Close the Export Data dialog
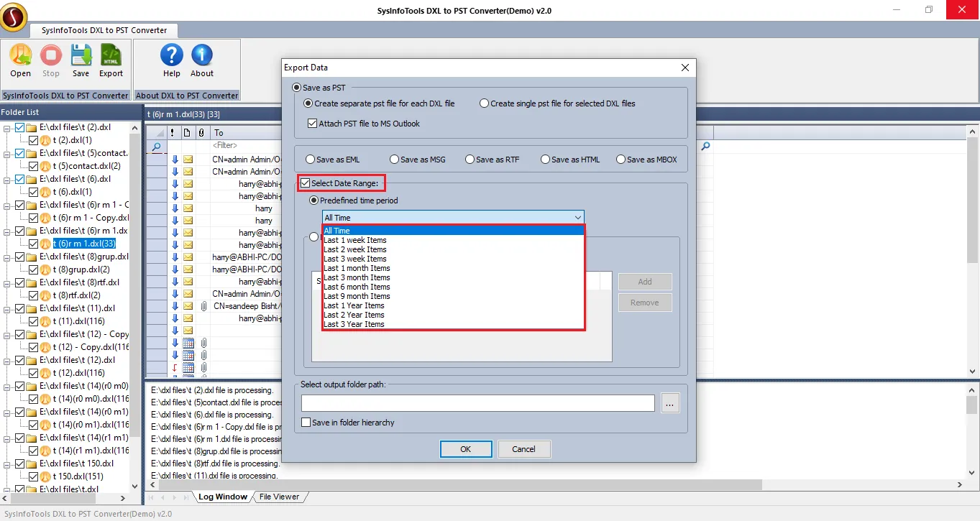 [684, 68]
